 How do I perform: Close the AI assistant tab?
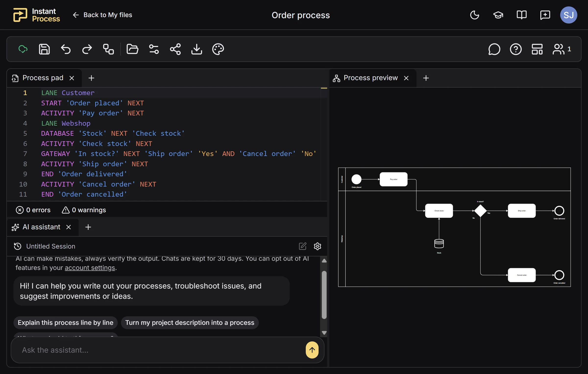click(x=69, y=227)
